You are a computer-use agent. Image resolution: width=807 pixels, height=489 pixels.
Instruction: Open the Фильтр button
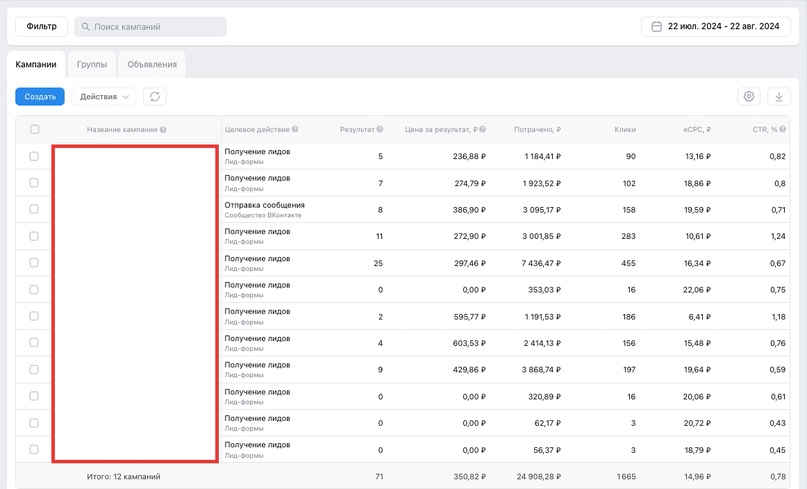click(41, 26)
